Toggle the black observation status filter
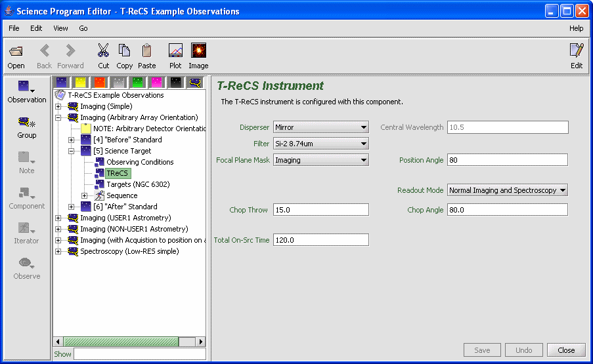The height and width of the screenshot is (364, 593). point(175,83)
